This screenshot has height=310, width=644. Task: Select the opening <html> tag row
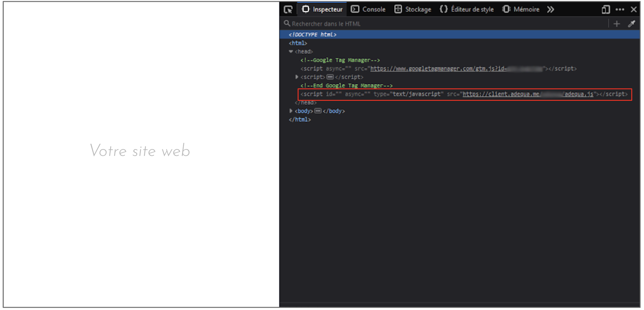(x=298, y=43)
